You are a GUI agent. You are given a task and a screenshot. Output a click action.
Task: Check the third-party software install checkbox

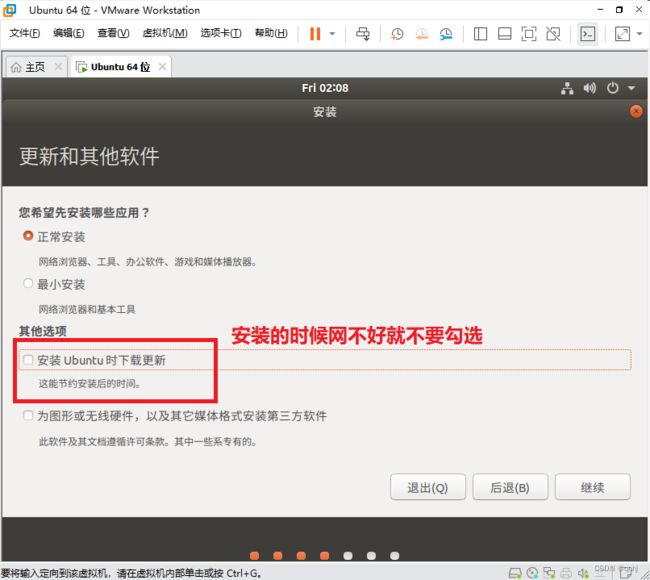click(28, 415)
